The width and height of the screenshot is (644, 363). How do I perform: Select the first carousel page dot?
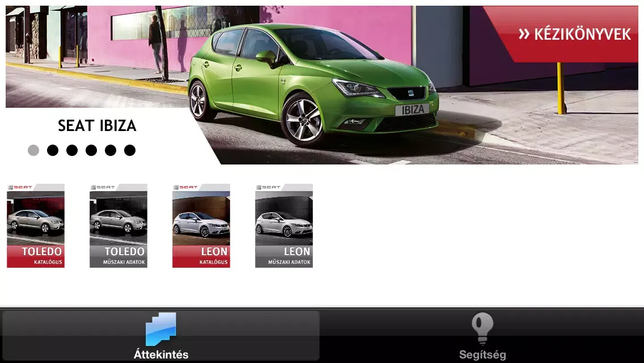click(33, 150)
